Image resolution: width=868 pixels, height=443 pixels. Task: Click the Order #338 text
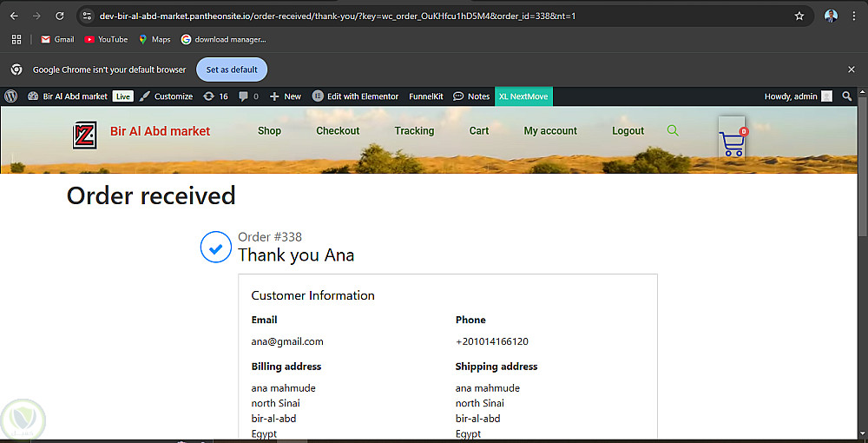[x=270, y=237]
